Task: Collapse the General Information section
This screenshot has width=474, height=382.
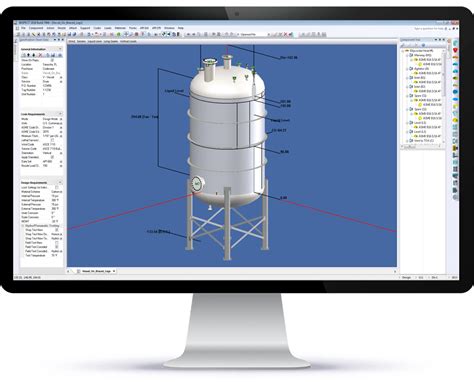Action: [60, 49]
